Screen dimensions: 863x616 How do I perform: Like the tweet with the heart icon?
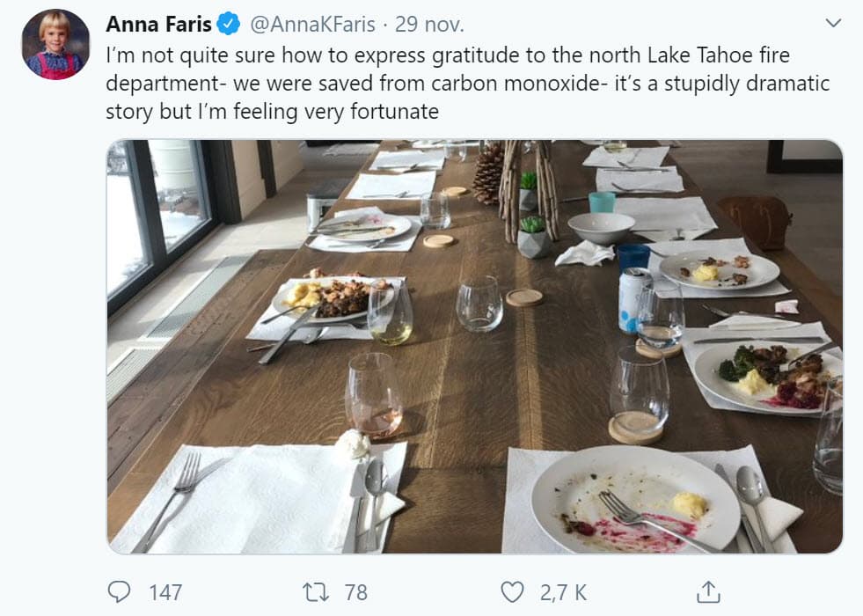coord(512,591)
